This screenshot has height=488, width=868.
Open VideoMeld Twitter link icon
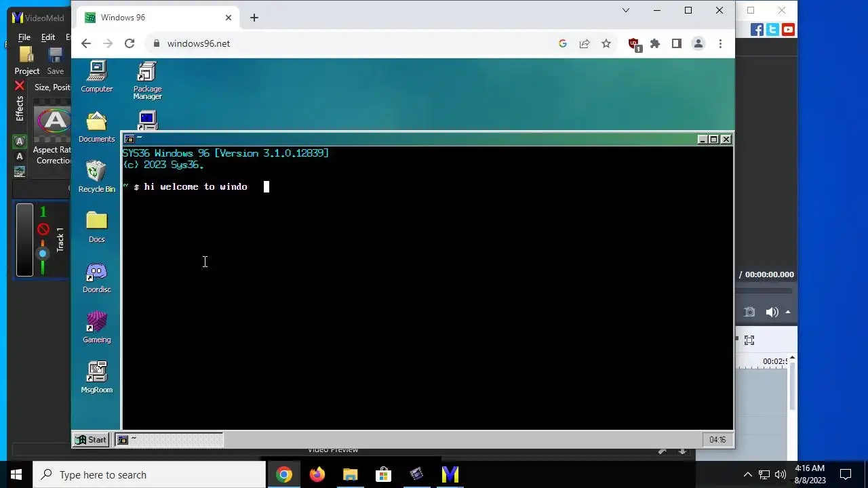772,30
